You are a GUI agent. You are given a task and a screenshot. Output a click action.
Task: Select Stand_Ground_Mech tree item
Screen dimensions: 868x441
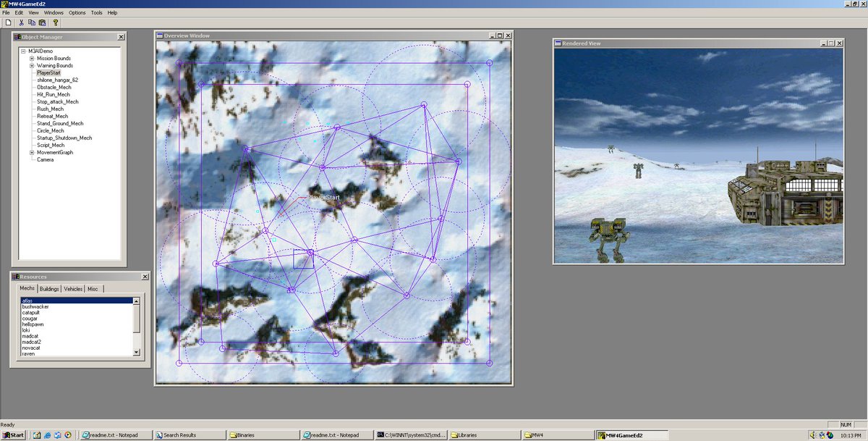click(x=60, y=123)
